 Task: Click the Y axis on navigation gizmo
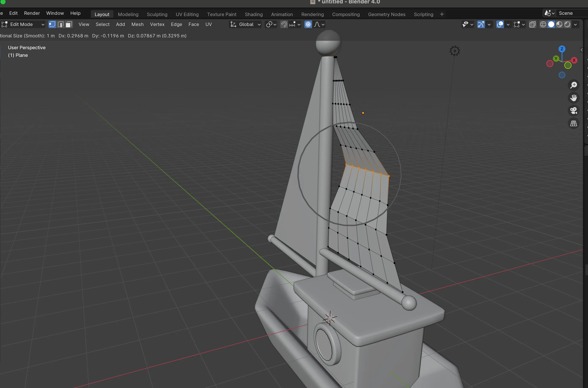click(x=556, y=58)
